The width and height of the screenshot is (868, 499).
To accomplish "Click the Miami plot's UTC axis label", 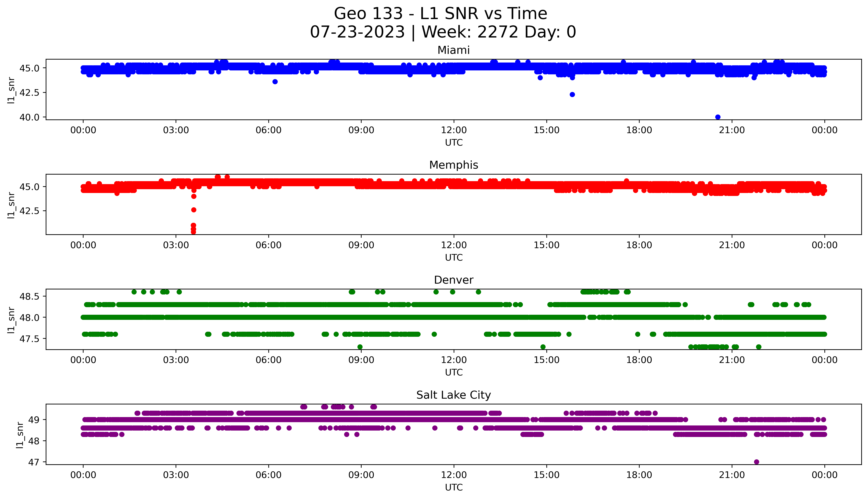I will click(454, 143).
